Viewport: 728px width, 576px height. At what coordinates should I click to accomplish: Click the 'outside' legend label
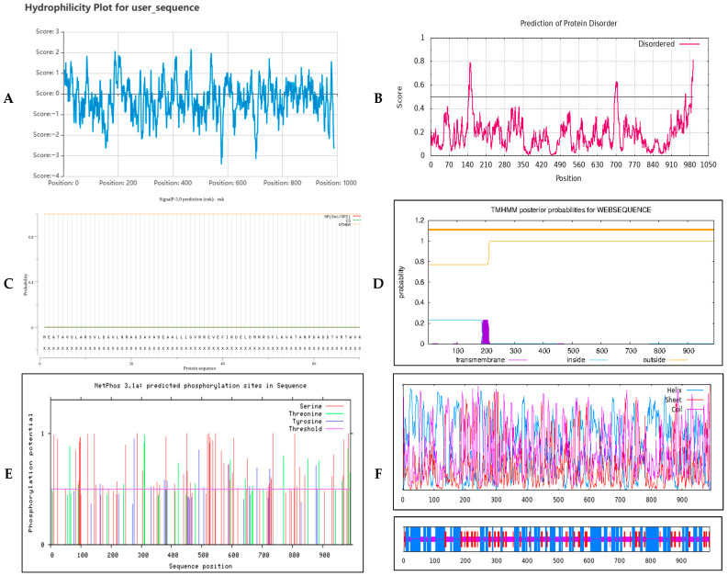(654, 360)
